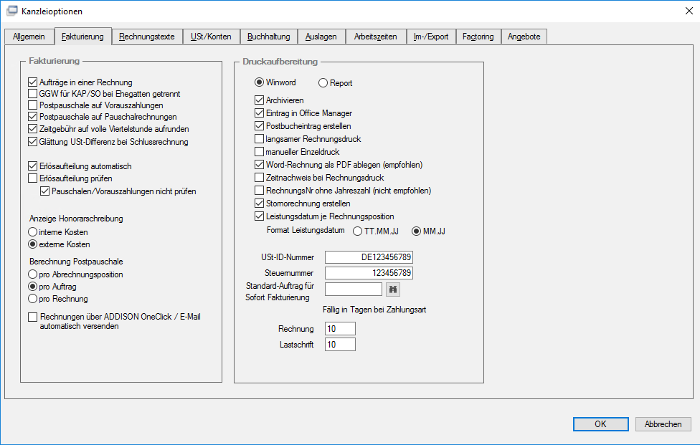Click the binoculars search icon for Standard-Auftrag

[x=393, y=290]
